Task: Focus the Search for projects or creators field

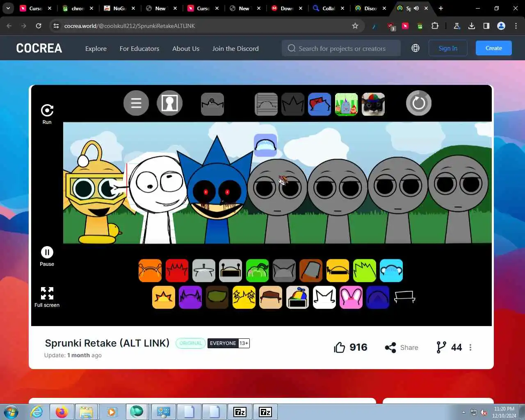Action: (x=341, y=48)
